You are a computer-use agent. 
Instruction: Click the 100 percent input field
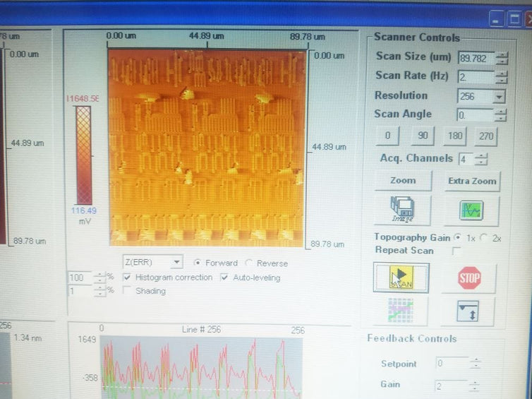click(80, 278)
